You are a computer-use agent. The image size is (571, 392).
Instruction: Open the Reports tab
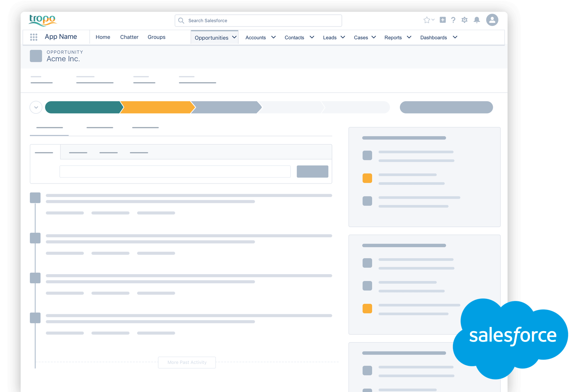click(393, 38)
